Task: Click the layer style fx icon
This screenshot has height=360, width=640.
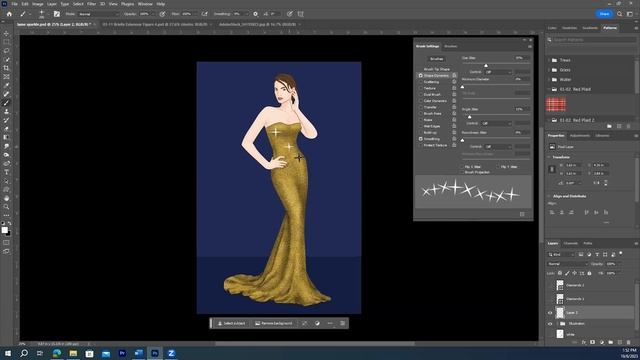Action: 584,342
